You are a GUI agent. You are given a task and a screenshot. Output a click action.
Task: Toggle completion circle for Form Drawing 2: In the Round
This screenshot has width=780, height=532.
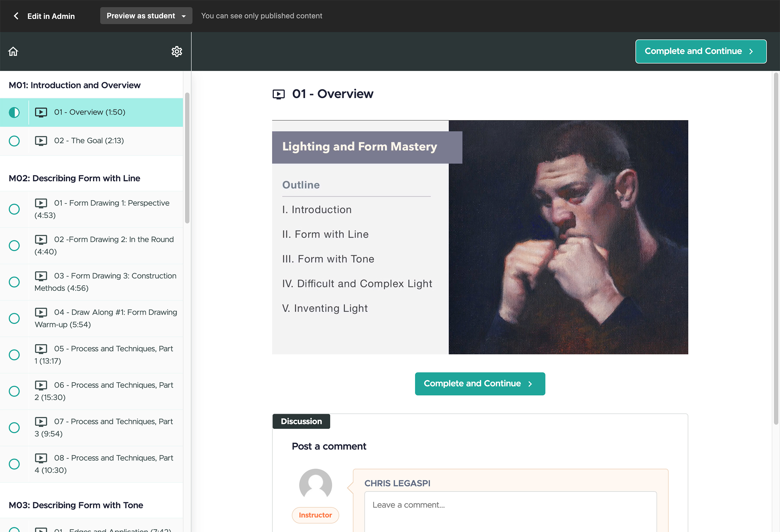point(14,246)
